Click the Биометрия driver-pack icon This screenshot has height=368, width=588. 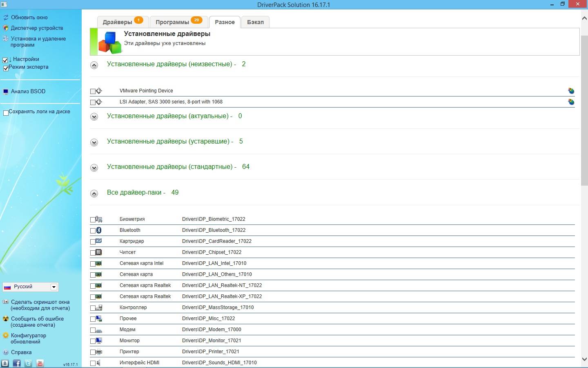(99, 219)
